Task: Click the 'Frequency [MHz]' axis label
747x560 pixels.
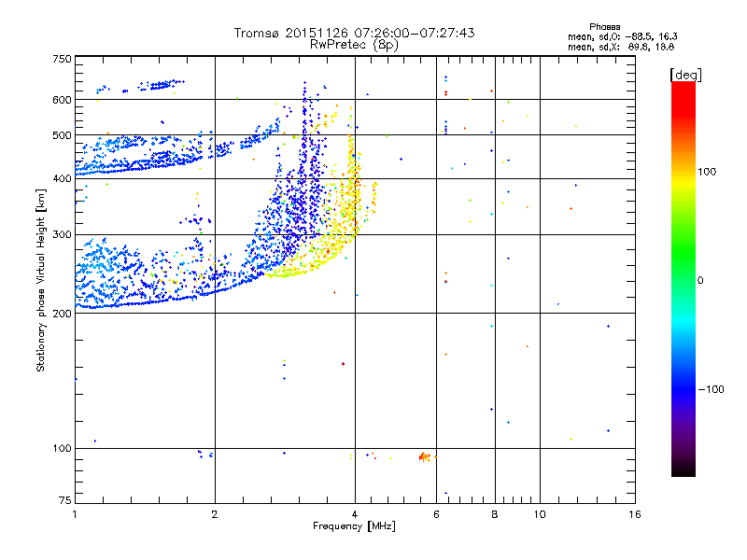Action: (x=354, y=526)
